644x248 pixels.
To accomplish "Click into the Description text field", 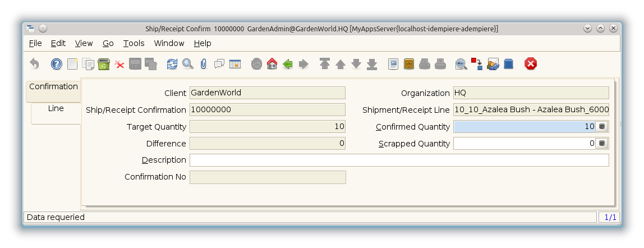I will 398,160.
